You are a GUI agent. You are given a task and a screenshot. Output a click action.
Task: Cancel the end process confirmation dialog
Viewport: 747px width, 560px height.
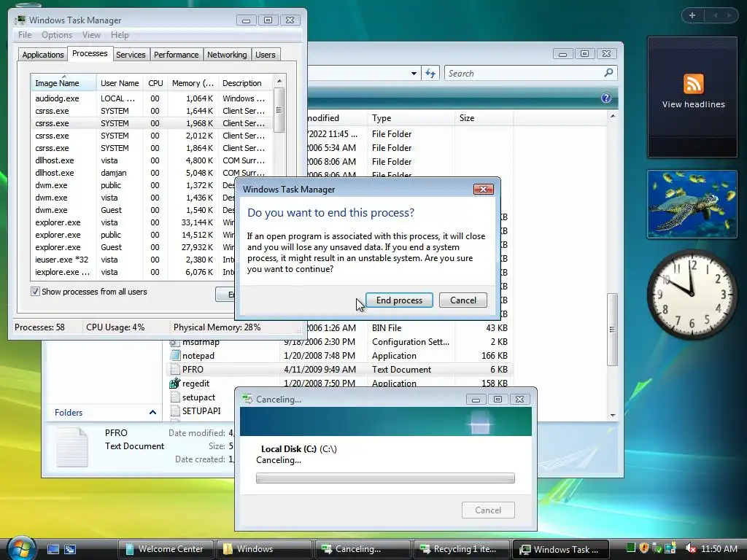[462, 300]
